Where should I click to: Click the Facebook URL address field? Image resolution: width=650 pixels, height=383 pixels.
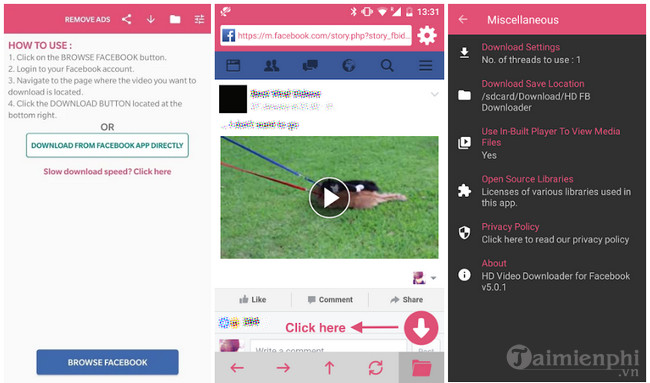316,36
